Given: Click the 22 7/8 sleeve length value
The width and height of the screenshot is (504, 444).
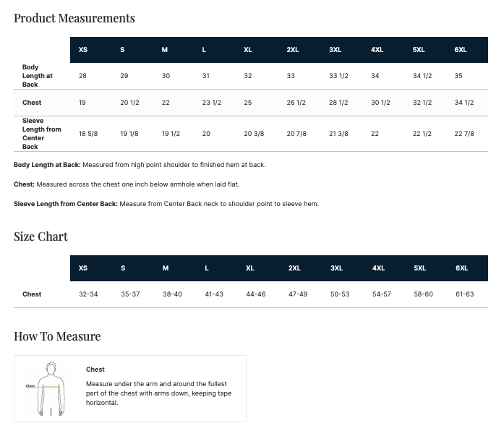Looking at the screenshot, I should pos(464,134).
